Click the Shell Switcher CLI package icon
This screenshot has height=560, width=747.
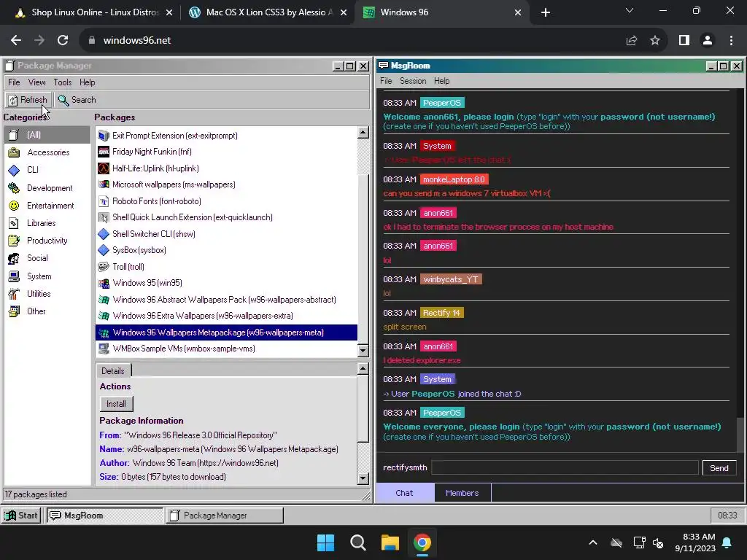[104, 234]
